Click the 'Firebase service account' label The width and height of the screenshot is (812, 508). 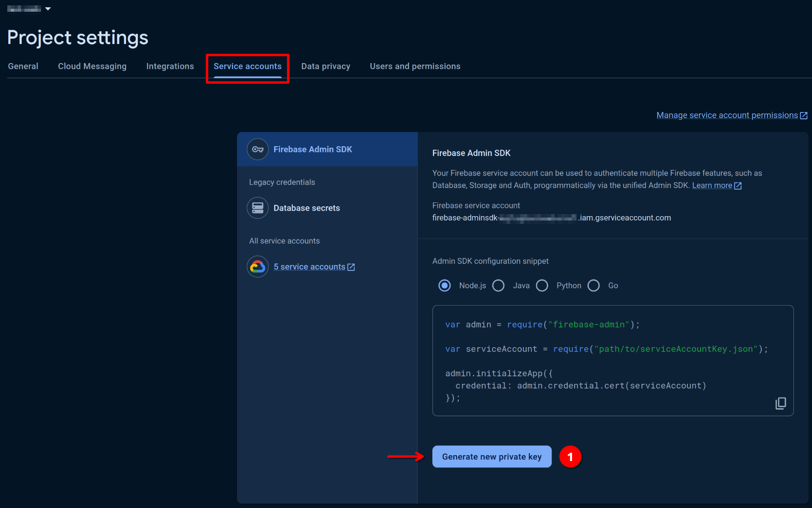pos(476,205)
